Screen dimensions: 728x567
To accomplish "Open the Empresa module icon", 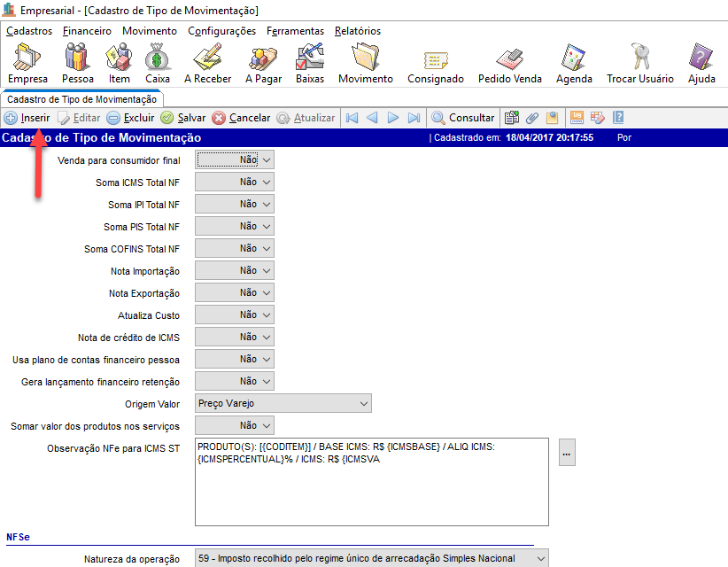I will (27, 62).
